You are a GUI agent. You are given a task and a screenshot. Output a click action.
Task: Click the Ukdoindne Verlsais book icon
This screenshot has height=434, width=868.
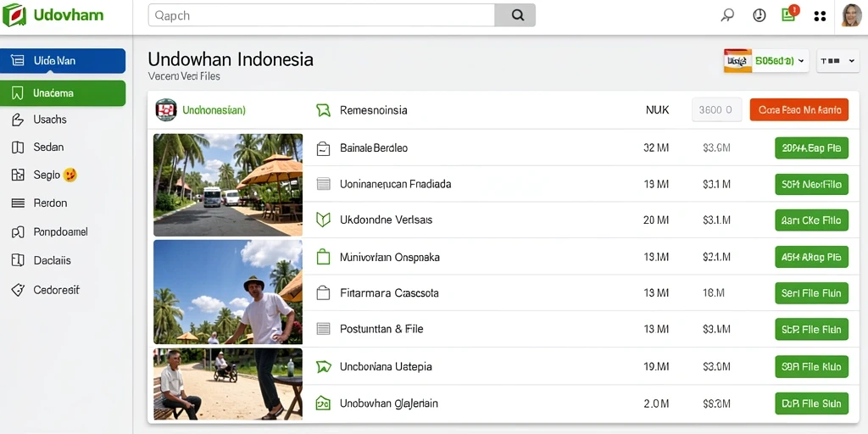323,220
